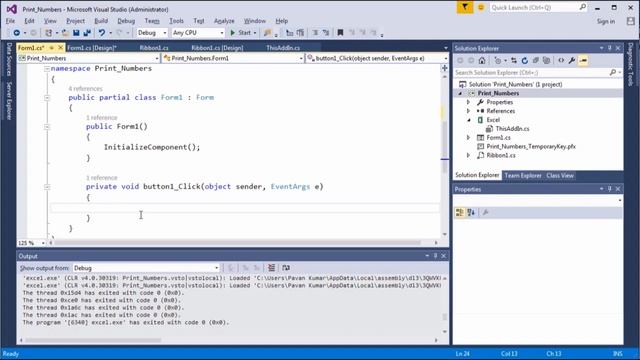Click the comment-out lines toolbar icon
The height and width of the screenshot is (360, 640).
pos(315,33)
